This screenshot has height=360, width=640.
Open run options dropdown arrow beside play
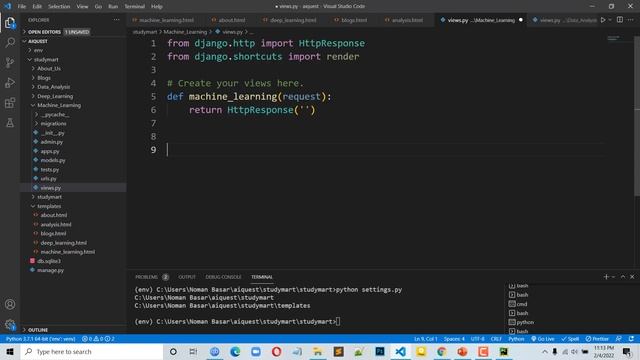610,20
